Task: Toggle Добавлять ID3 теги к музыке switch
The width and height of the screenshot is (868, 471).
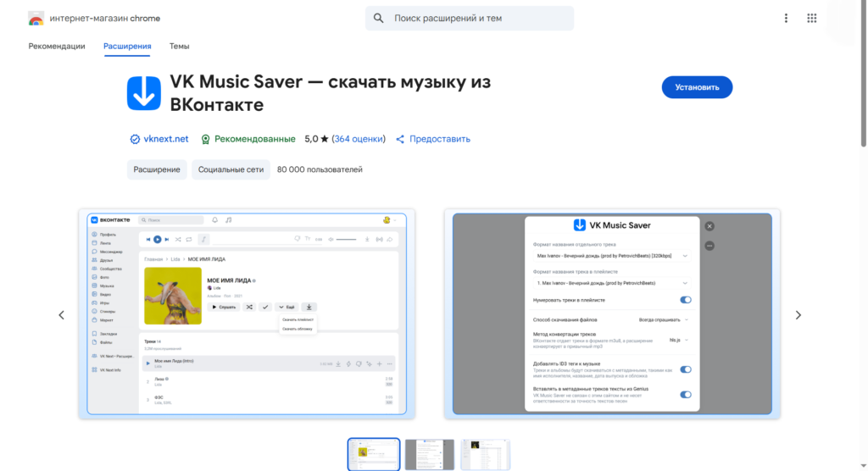Action: coord(685,369)
